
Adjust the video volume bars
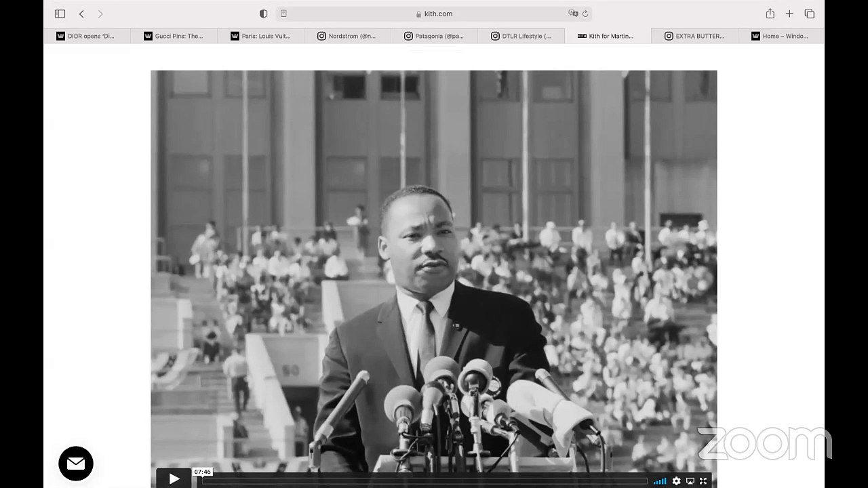[660, 481]
